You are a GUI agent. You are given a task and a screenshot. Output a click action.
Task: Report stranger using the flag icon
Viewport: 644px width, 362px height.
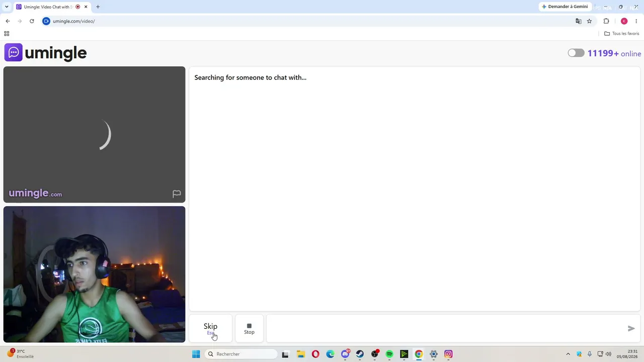(177, 194)
